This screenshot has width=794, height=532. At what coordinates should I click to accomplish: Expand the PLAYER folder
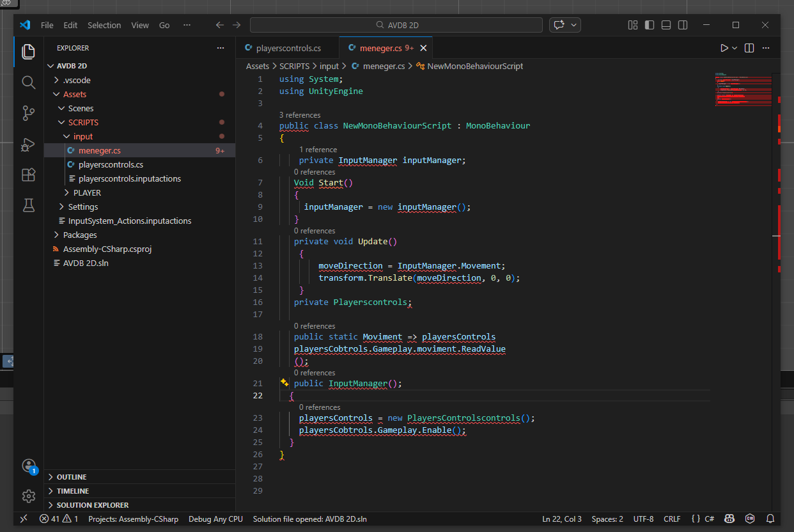[87, 192]
